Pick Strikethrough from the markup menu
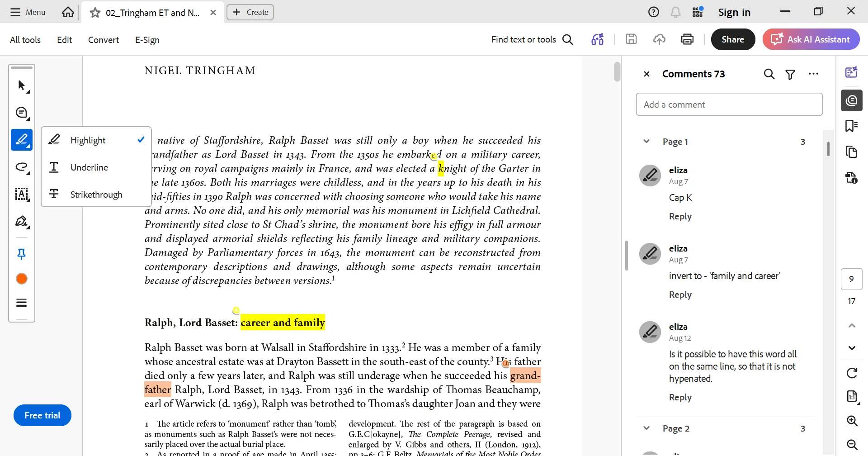 [96, 195]
